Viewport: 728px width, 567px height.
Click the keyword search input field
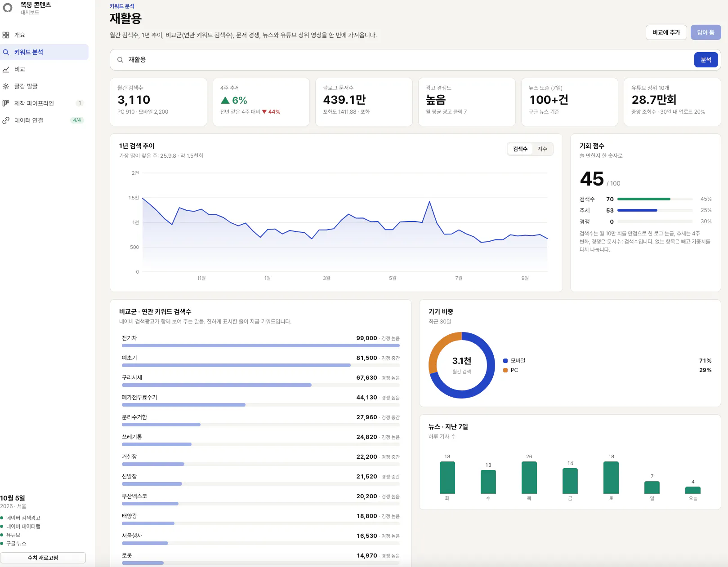[409, 60]
